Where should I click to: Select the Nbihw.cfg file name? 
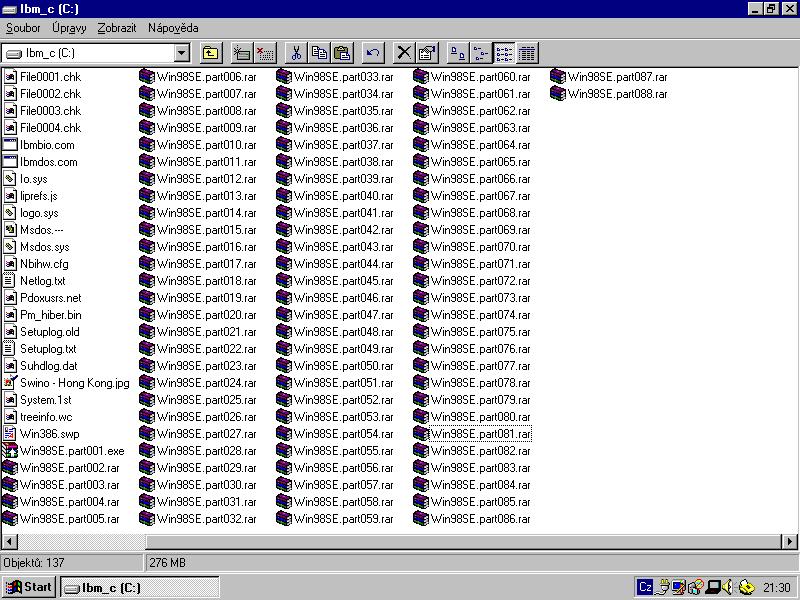(x=44, y=264)
